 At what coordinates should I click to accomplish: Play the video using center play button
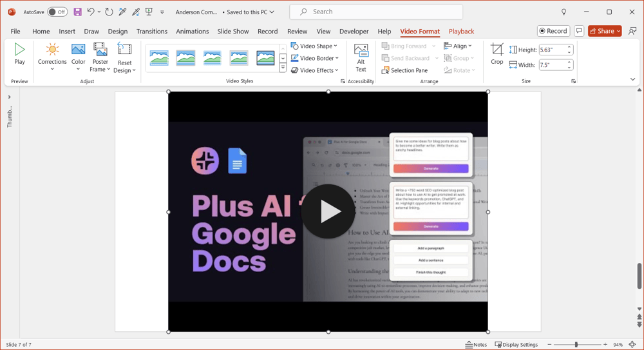click(x=328, y=211)
